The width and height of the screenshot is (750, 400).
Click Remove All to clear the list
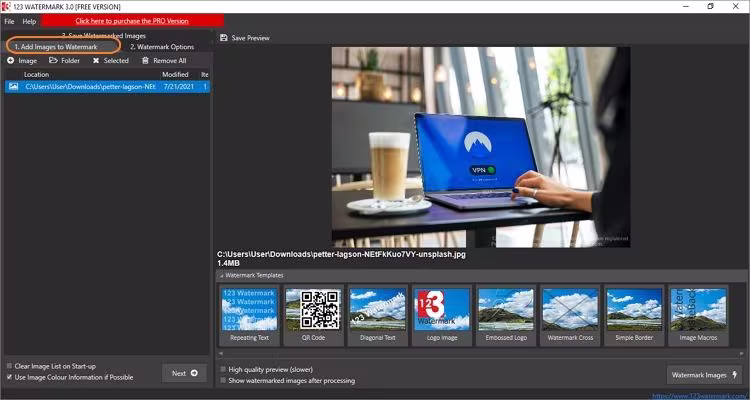169,61
